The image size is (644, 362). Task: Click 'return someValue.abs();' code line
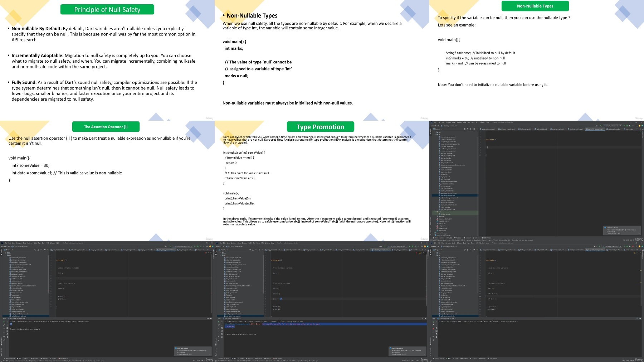click(x=240, y=178)
